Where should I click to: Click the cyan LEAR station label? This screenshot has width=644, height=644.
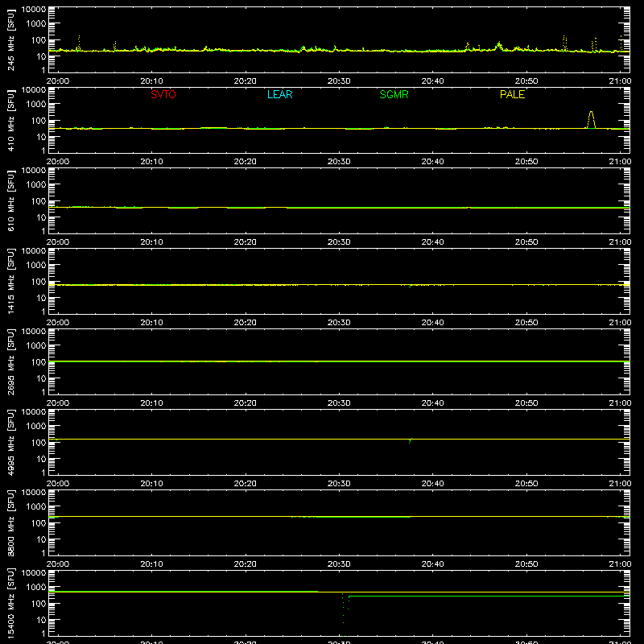pyautogui.click(x=279, y=94)
